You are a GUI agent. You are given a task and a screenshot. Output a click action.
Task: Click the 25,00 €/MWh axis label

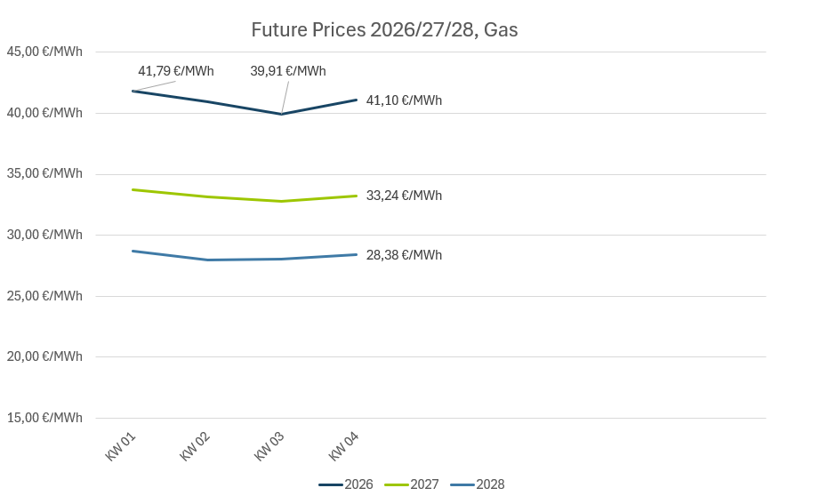point(44,296)
